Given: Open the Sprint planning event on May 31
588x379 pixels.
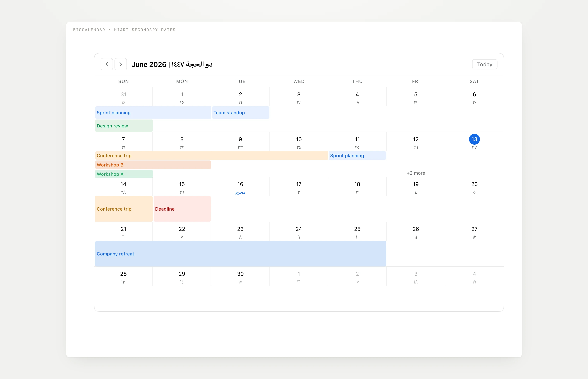Looking at the screenshot, I should point(153,113).
